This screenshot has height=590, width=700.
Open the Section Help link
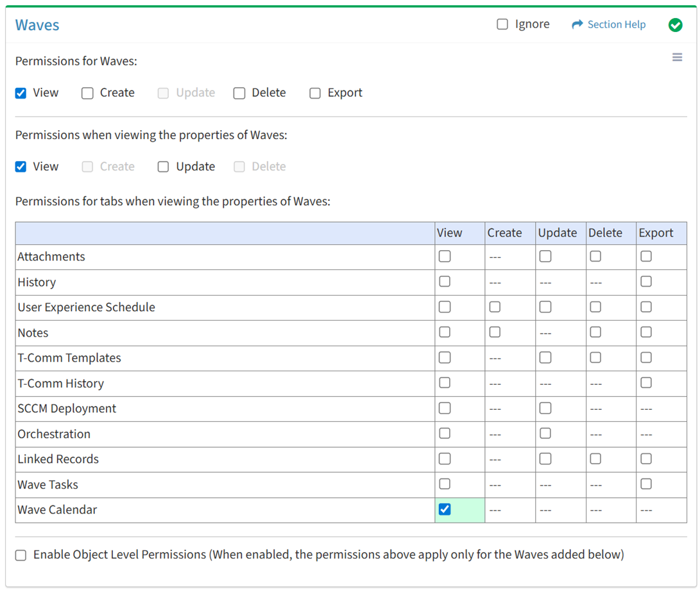coord(616,24)
